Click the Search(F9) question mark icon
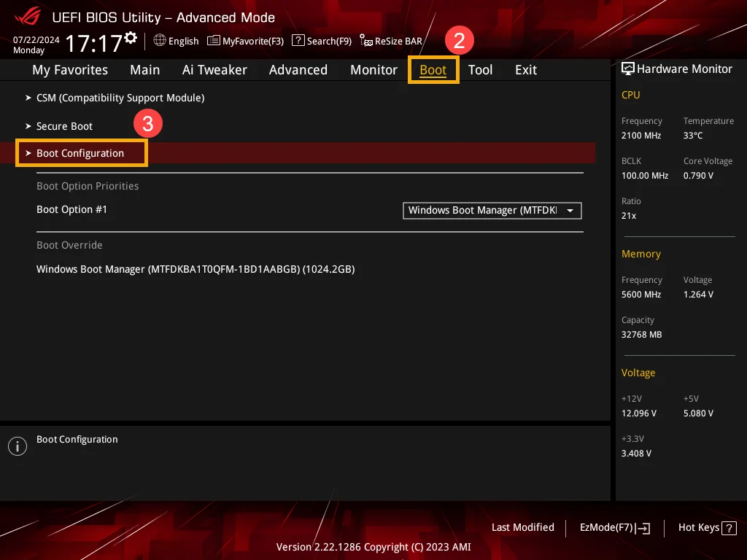 (298, 41)
